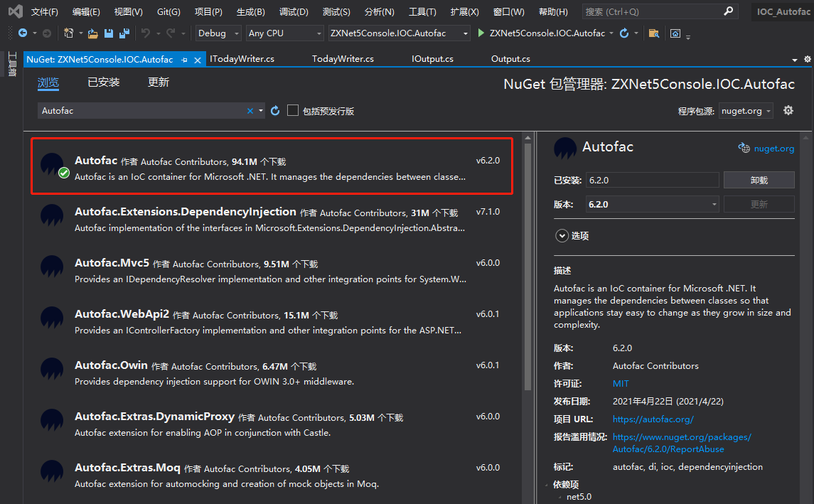Image resolution: width=814 pixels, height=504 pixels.
Task: Open the https://autofac.org/ project URL
Action: (x=653, y=419)
